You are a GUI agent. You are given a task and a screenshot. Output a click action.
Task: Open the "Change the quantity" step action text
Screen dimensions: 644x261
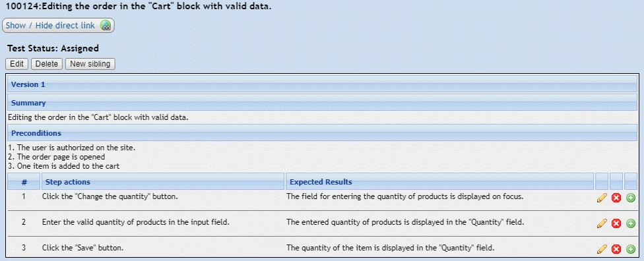(x=110, y=196)
